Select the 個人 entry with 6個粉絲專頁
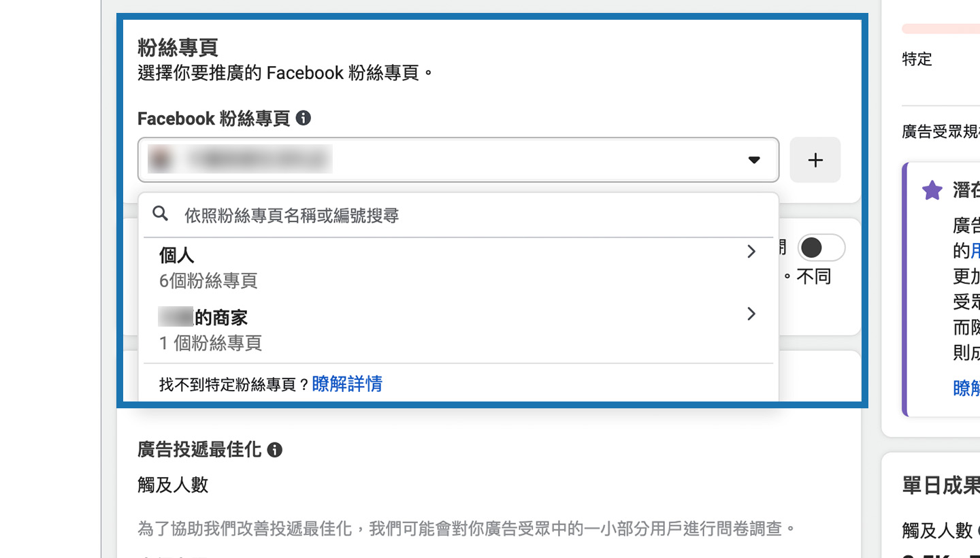980x558 pixels. point(208,267)
